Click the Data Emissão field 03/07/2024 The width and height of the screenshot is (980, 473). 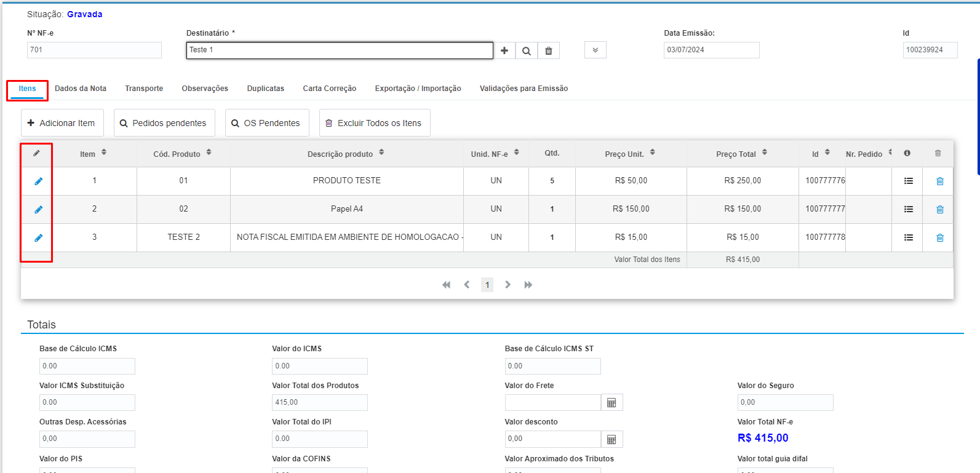click(x=712, y=50)
